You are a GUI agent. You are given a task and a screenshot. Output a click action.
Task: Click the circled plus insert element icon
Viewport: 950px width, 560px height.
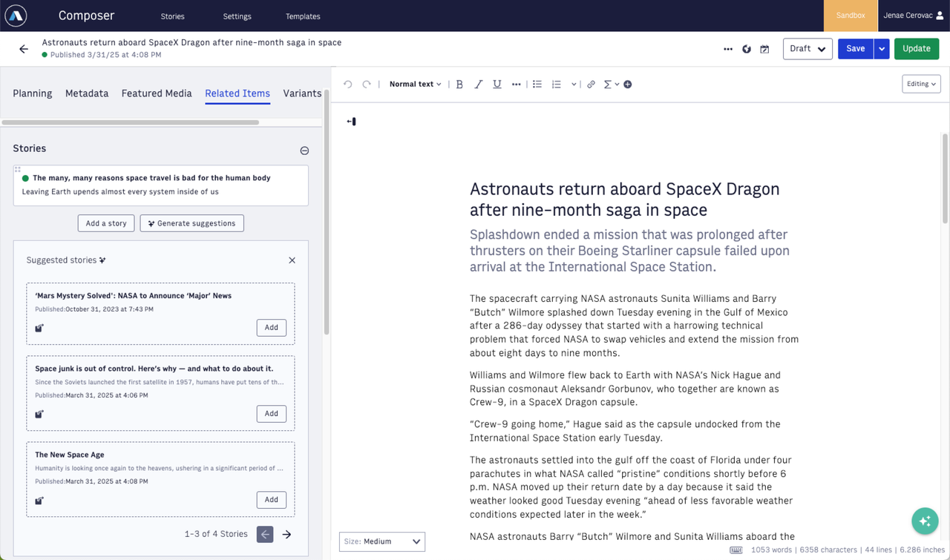(x=628, y=85)
